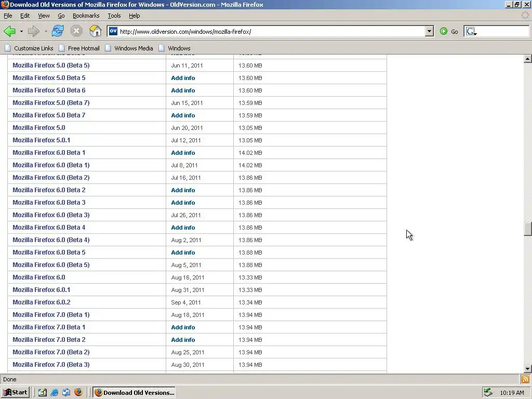Open Mozilla Firefox 5.0.1 link
This screenshot has height=399, width=532.
coord(42,140)
